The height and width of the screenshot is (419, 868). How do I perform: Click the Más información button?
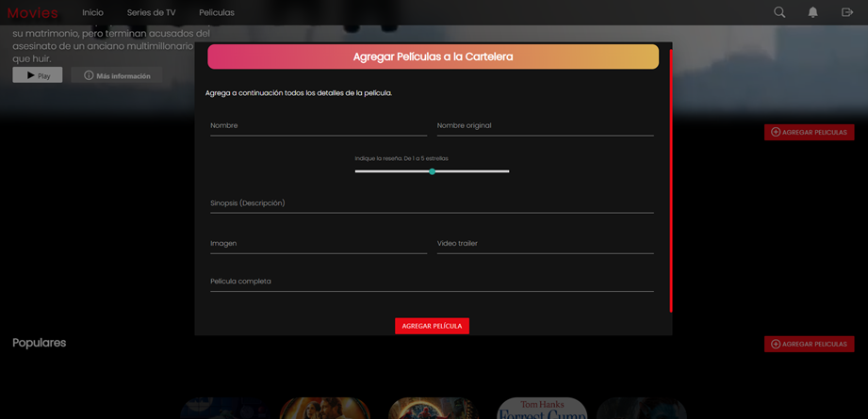pyautogui.click(x=117, y=75)
